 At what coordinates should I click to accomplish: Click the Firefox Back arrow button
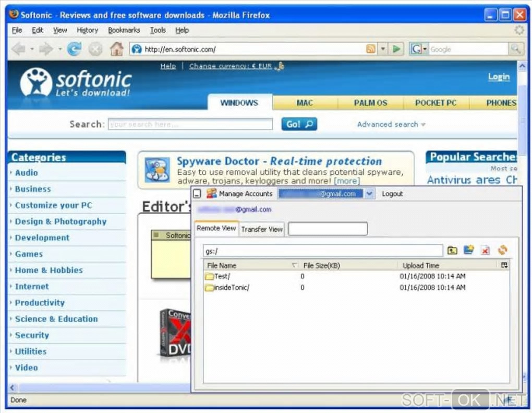[x=19, y=49]
